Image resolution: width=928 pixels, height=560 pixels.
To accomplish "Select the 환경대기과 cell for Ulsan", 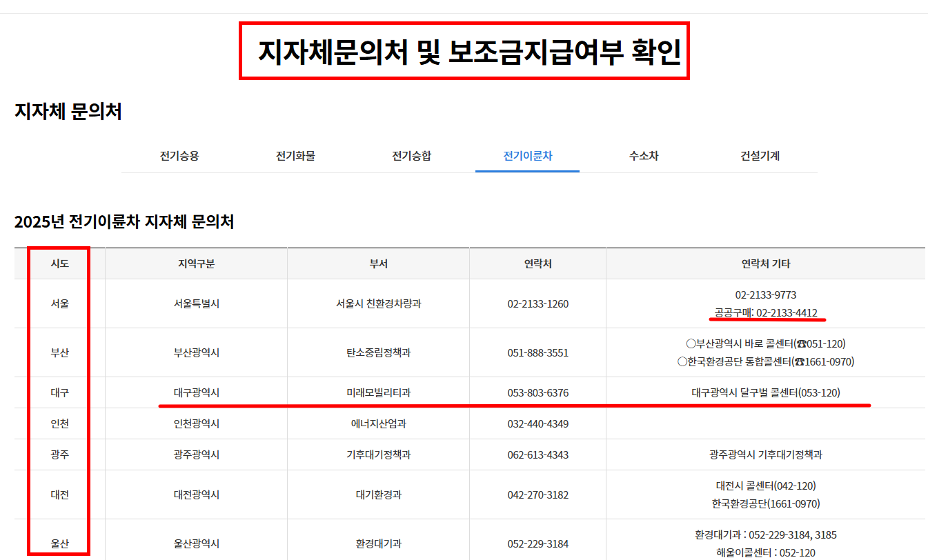I will click(x=377, y=543).
